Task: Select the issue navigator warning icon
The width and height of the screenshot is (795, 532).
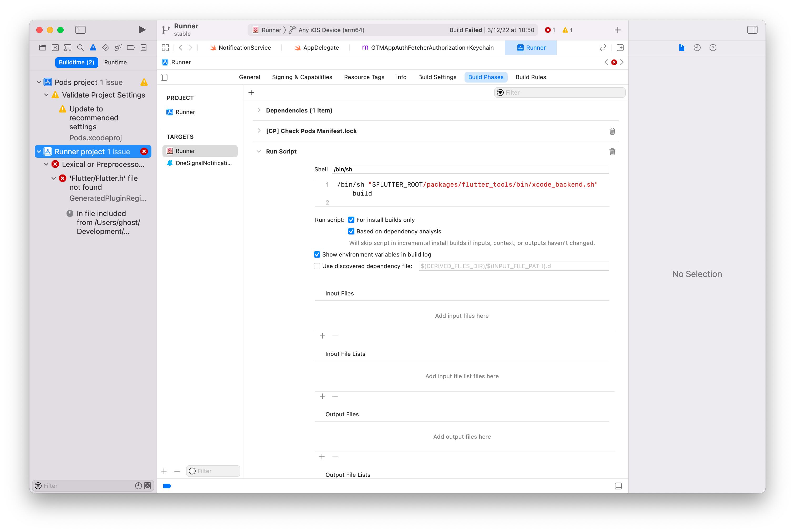Action: 93,48
